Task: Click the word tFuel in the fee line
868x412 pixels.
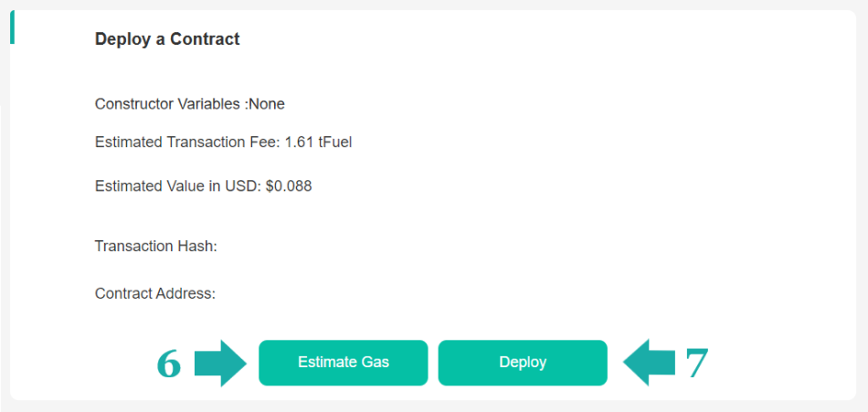Action: 335,142
